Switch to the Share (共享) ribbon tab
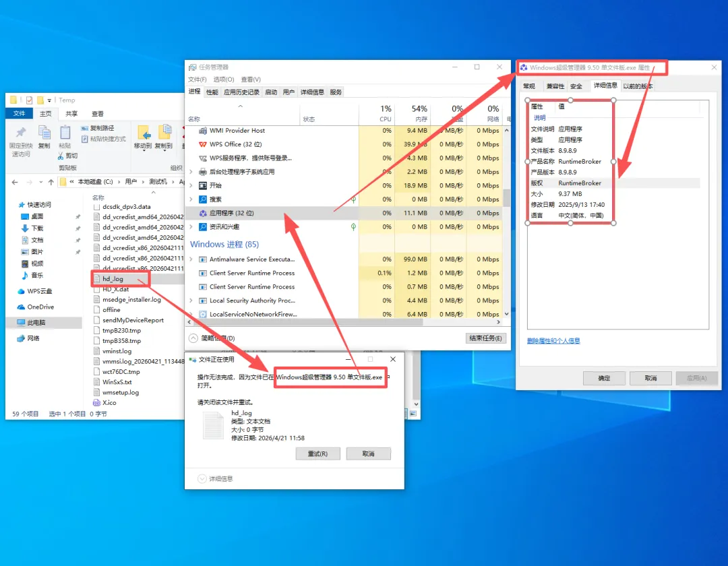 coord(71,114)
